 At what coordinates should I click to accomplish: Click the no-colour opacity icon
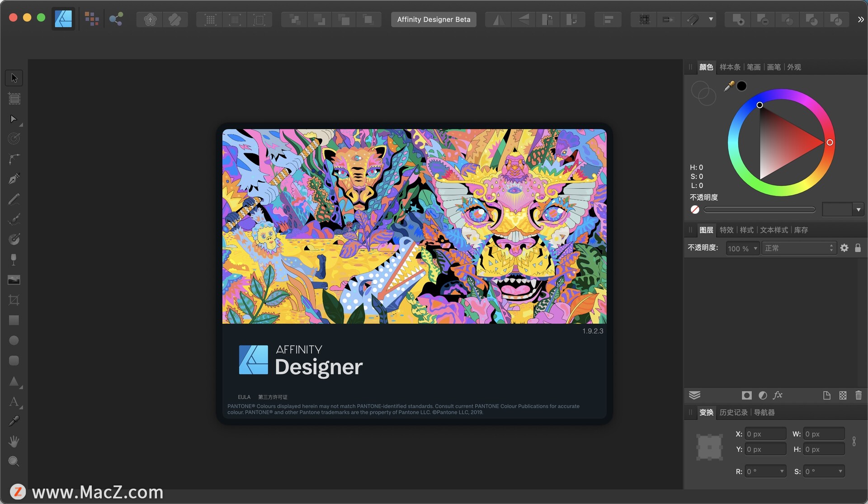[x=695, y=210]
